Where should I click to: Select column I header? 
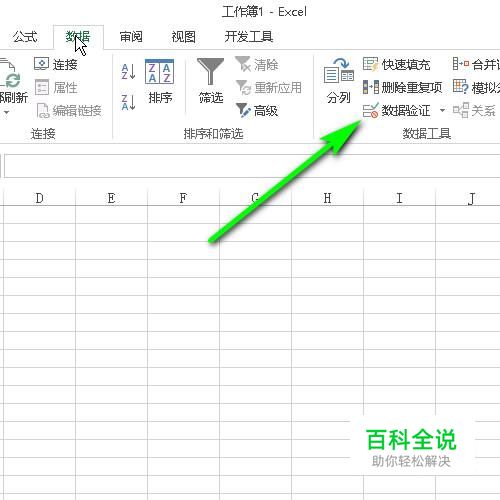click(399, 198)
